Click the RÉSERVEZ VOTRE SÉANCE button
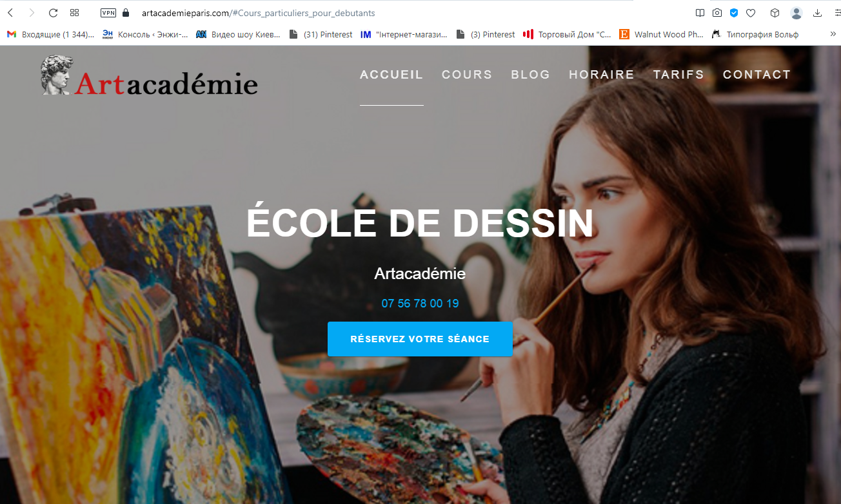Viewport: 841px width, 504px height. click(x=420, y=339)
